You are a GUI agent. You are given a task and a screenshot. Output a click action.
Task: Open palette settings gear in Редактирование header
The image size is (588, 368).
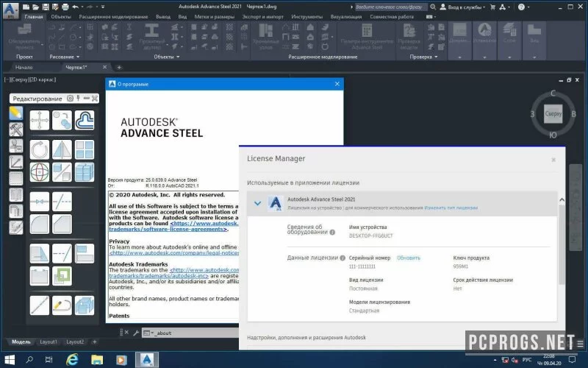click(x=70, y=99)
